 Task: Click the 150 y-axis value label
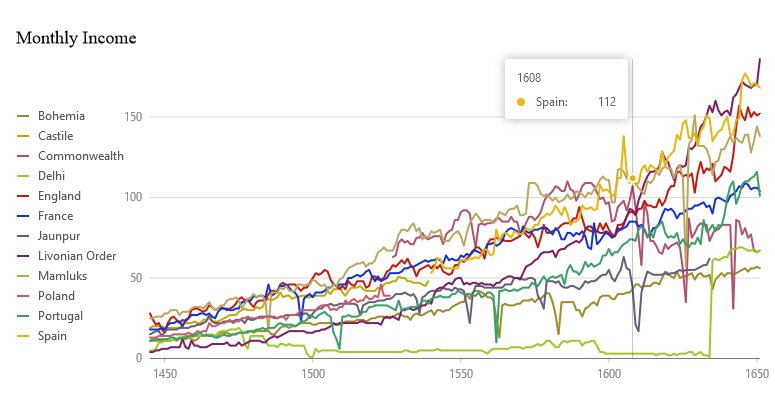[134, 117]
